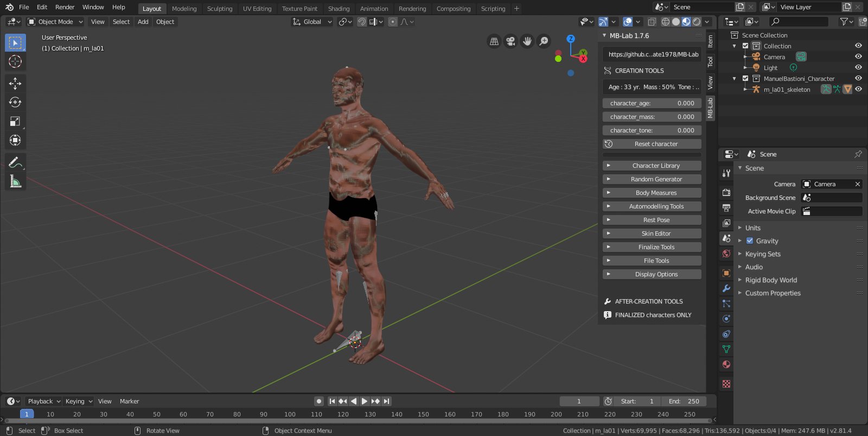Image resolution: width=868 pixels, height=436 pixels.
Task: Hide the Camera object in the outliner
Action: pos(858,56)
